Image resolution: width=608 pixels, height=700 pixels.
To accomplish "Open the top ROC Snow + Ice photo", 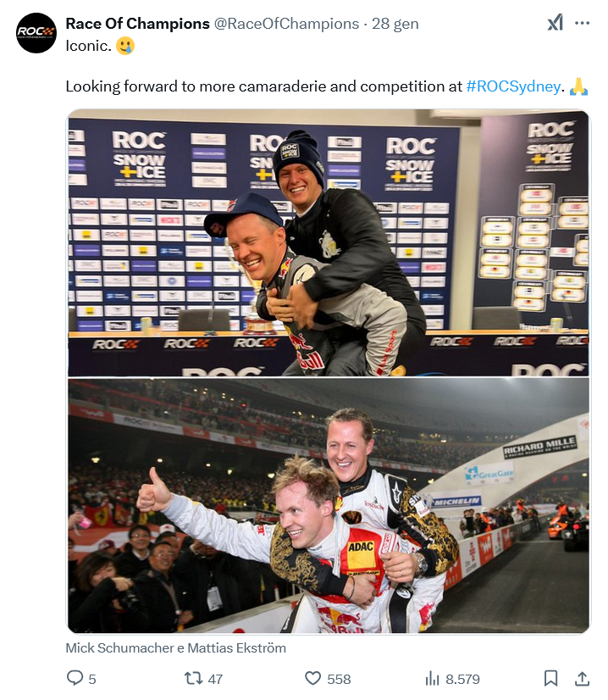I will click(329, 243).
